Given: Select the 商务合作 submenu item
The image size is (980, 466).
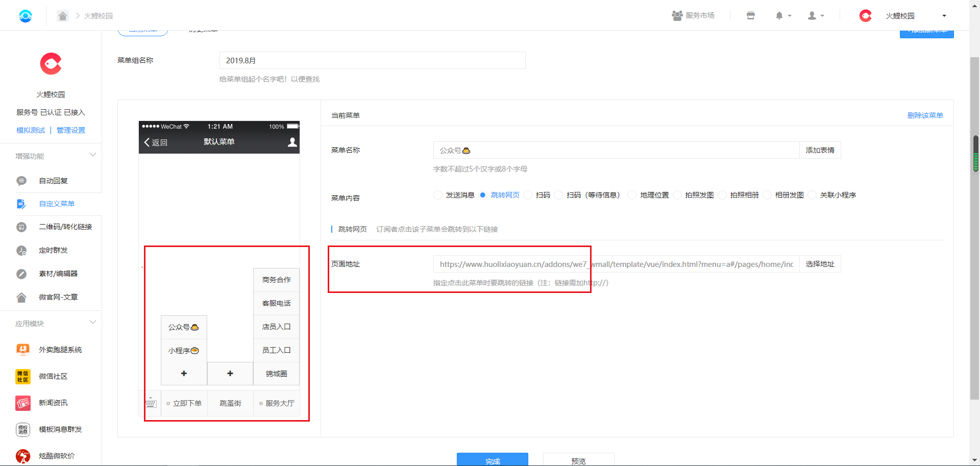Looking at the screenshot, I should [x=277, y=280].
